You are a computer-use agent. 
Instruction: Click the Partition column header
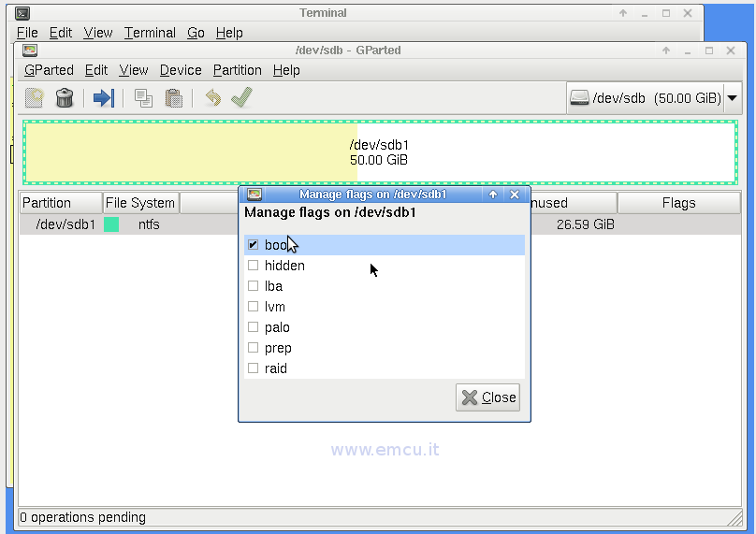click(x=61, y=203)
